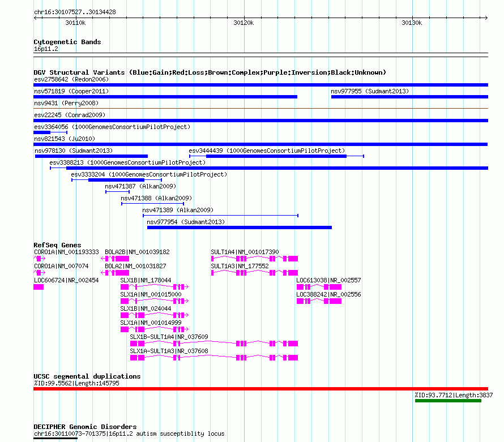This screenshot has width=504, height=442.
Task: Open nsv978130 (Sudmant2013) variant label
Action: click(x=74, y=151)
